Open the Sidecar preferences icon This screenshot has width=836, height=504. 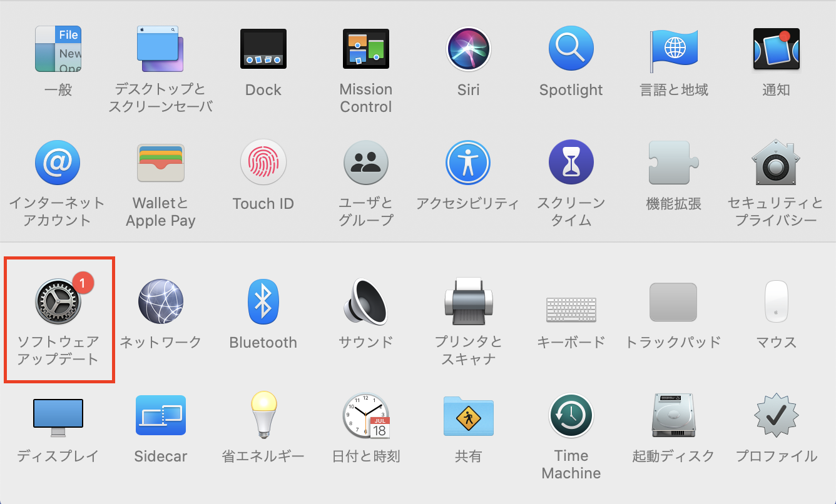(x=160, y=415)
